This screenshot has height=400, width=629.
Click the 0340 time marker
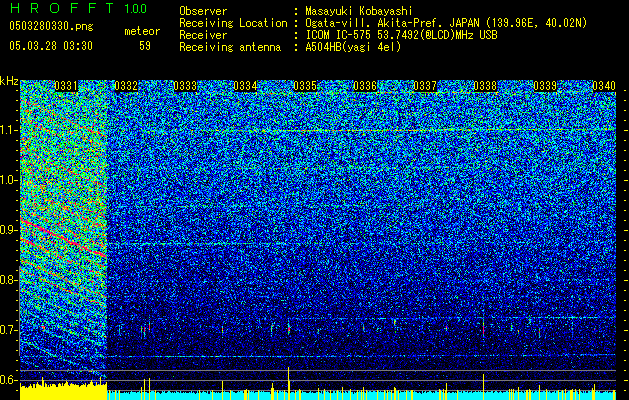(604, 86)
